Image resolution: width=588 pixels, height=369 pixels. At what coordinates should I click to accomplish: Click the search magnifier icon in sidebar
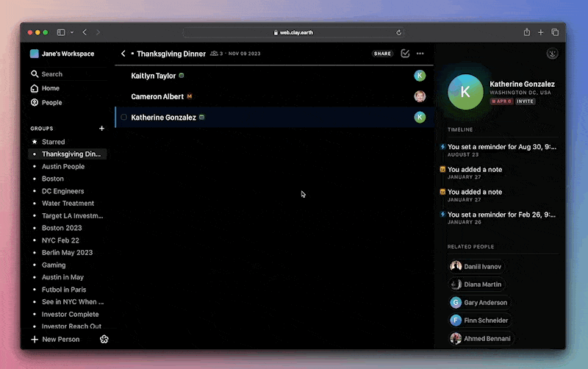35,74
